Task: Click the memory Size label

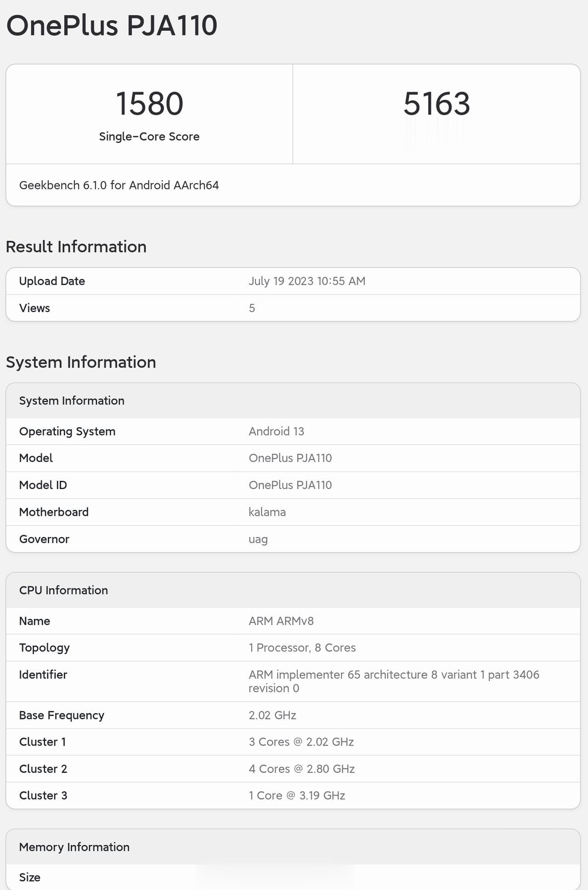Action: pos(30,878)
